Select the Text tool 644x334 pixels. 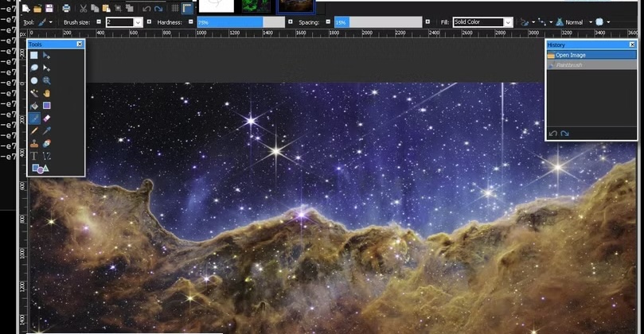[x=34, y=156]
